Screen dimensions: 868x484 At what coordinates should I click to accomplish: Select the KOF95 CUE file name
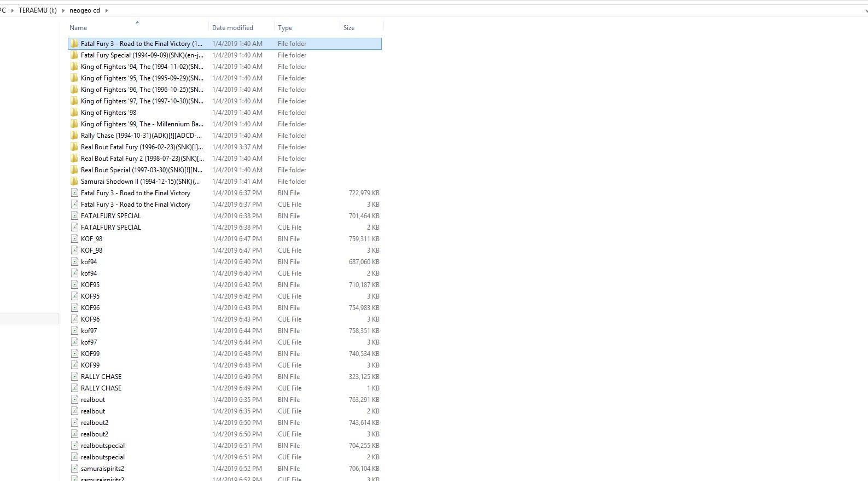(x=90, y=296)
